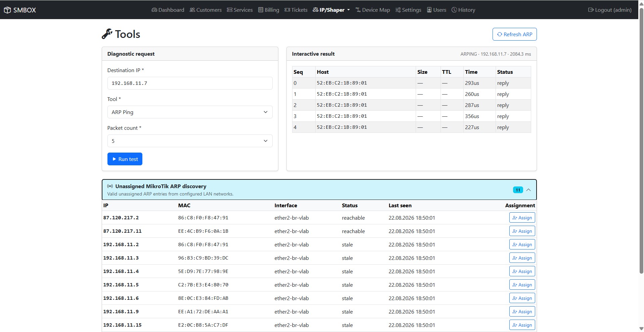Log out of admin account
Screen dimensions: 644x332
pos(610,10)
